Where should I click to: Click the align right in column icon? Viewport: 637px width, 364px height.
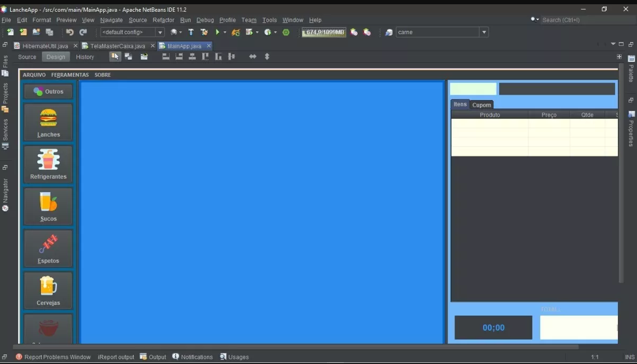click(179, 57)
